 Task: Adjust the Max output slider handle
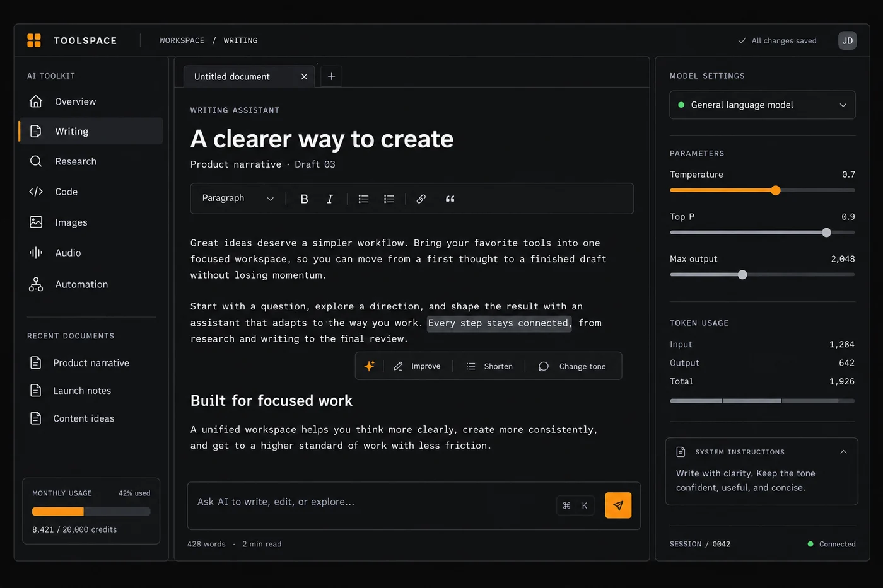point(742,275)
